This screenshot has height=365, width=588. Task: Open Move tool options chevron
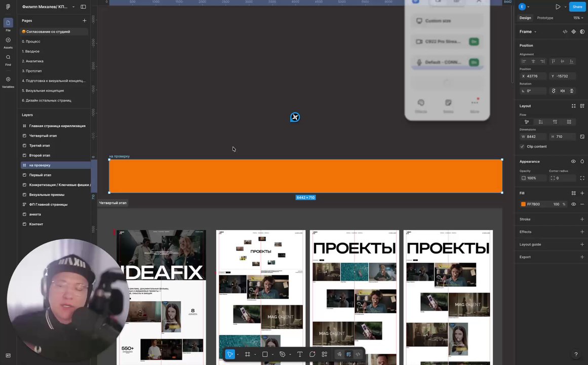[238, 354]
